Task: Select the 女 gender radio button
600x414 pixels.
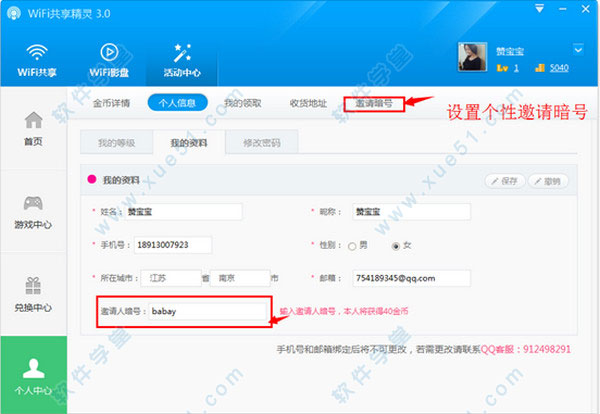Action: click(396, 246)
